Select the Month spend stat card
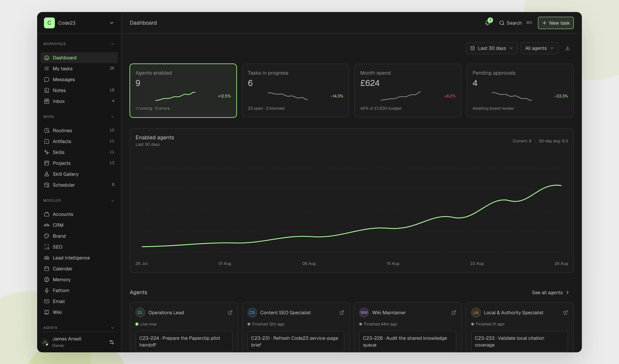Viewport: 619px width, 364px height. pos(408,91)
